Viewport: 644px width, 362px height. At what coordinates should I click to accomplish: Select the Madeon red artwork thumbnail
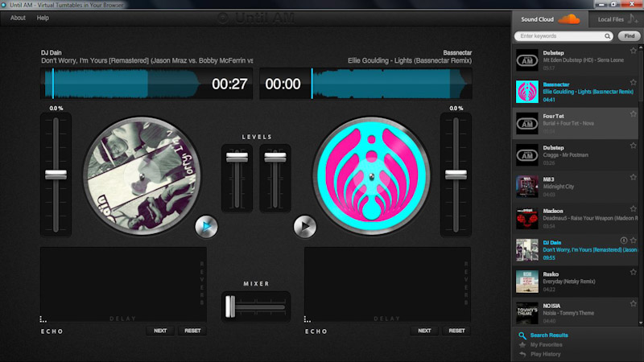coord(527,218)
